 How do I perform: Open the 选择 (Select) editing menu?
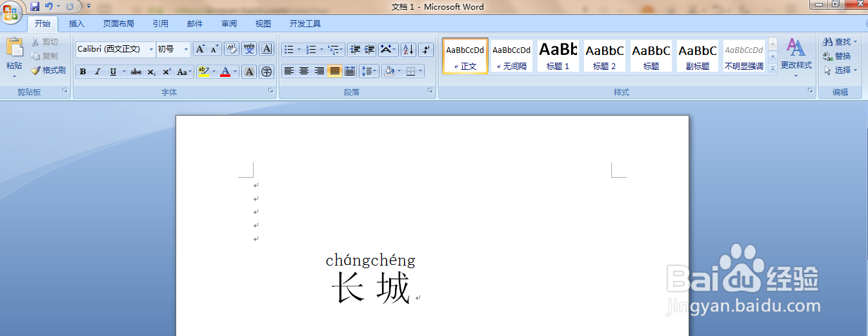(840, 70)
